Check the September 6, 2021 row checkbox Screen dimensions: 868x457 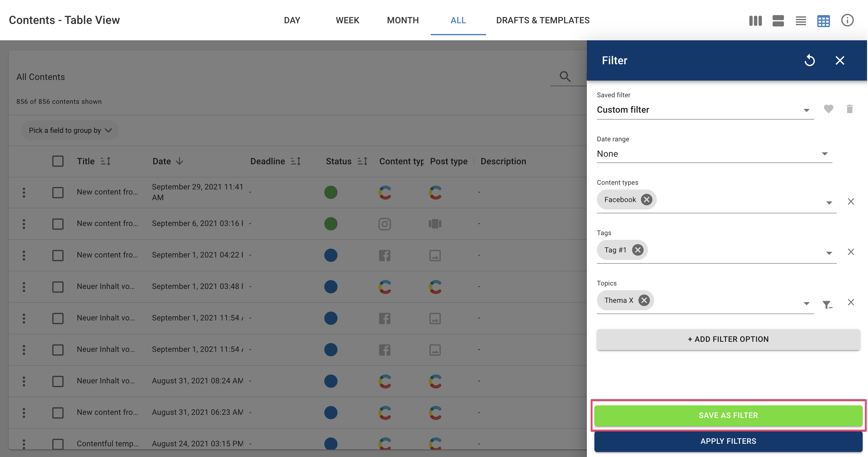pos(58,224)
